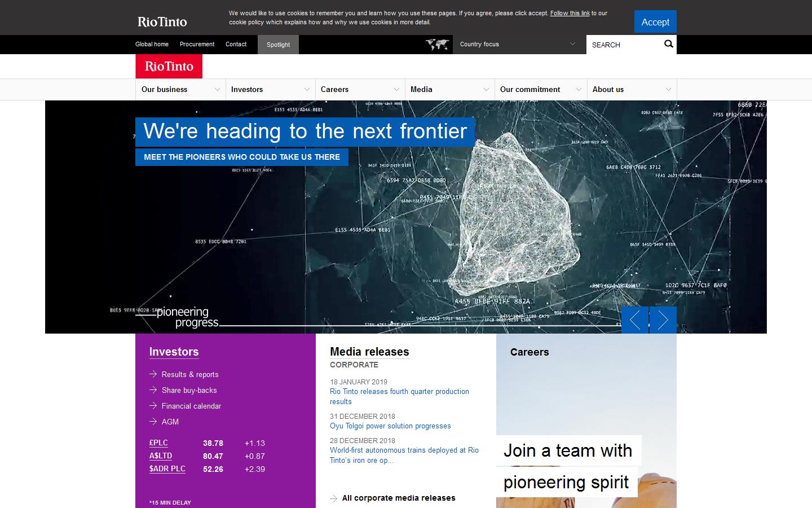Click the arrow icon beside AGM
The width and height of the screenshot is (812, 508).
[153, 422]
